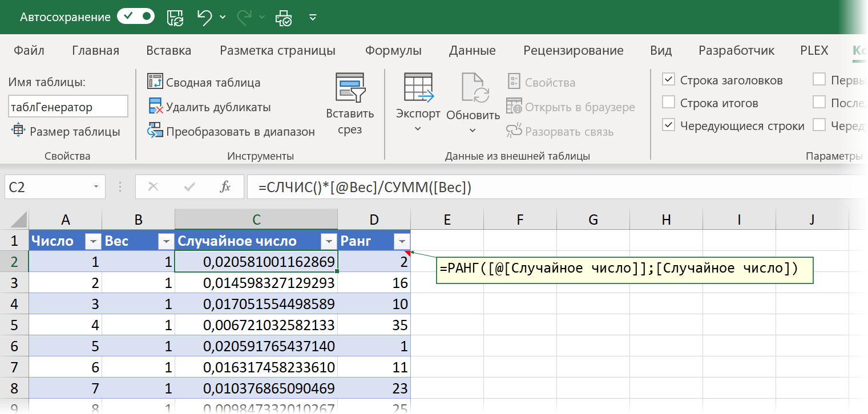This screenshot has height=414, width=868.
Task: Click Преобразовать в диапазон button
Action: coord(231,132)
